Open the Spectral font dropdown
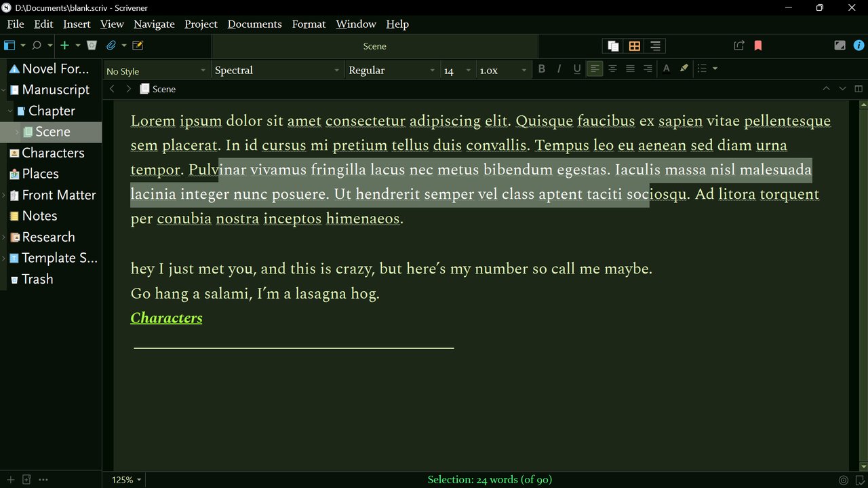Viewport: 868px width, 488px height. [x=278, y=71]
